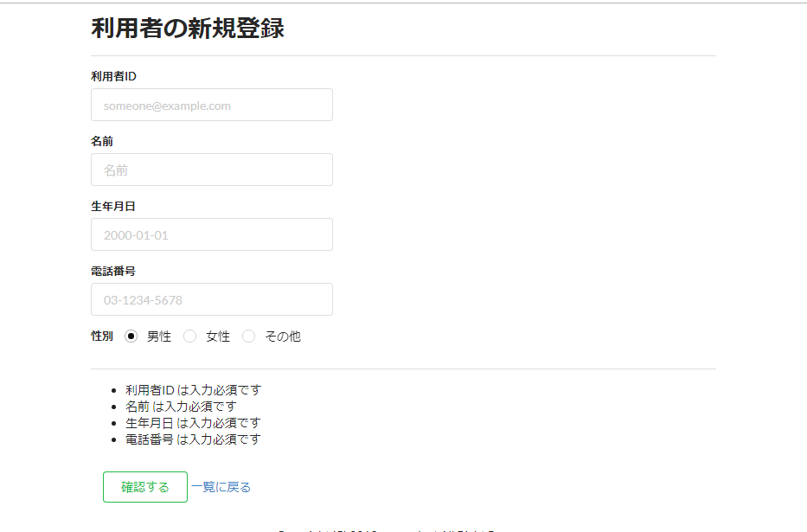
Task: Click error message 生年月日 は入力必須です
Action: [x=194, y=423]
